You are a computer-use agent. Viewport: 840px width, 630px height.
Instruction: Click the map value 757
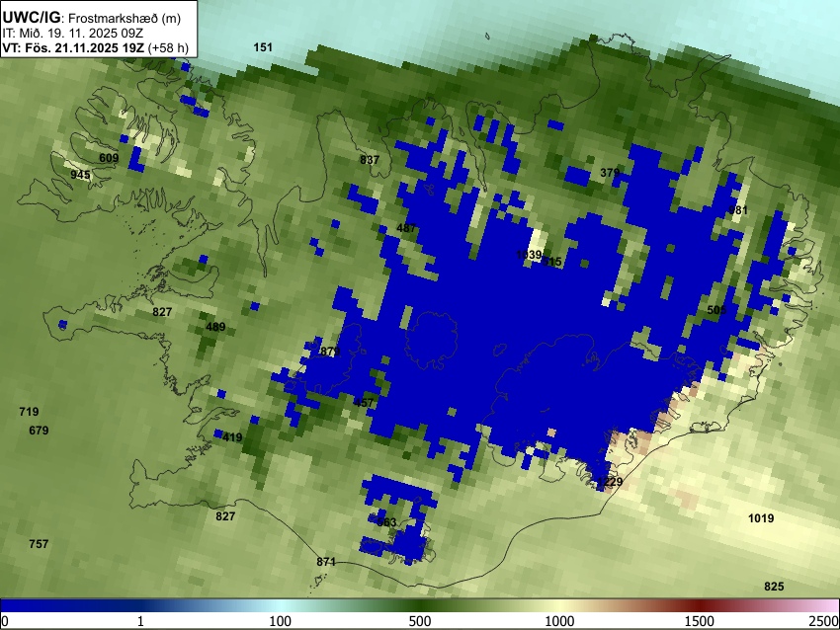point(39,544)
